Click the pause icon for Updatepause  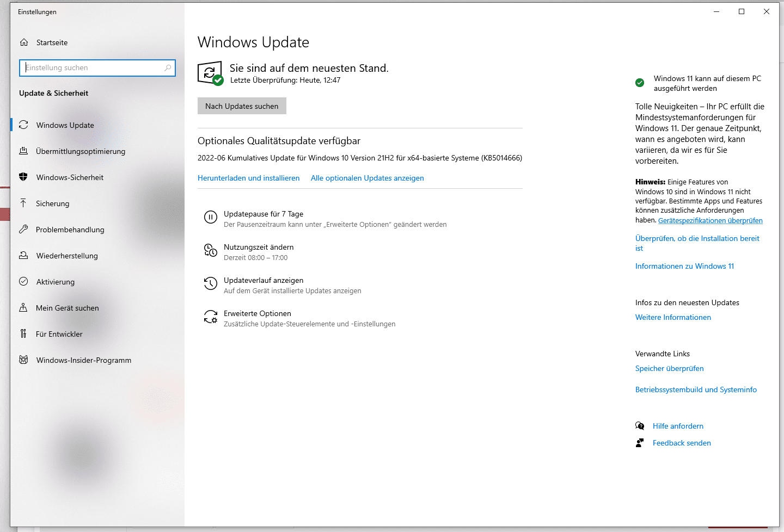pyautogui.click(x=211, y=218)
